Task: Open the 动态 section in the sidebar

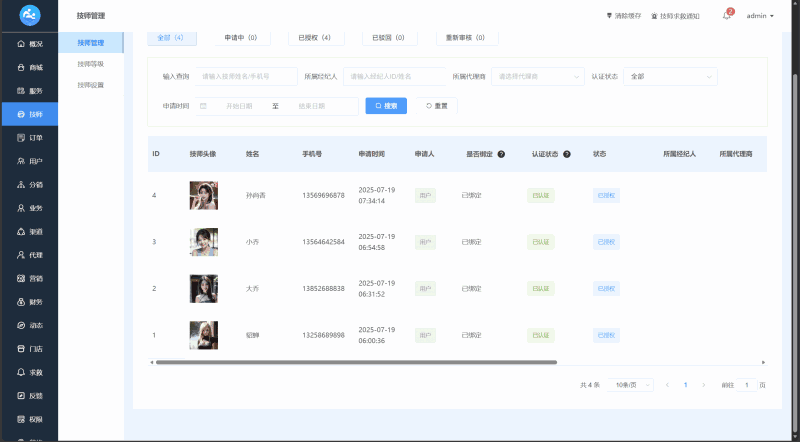Action: click(30, 326)
